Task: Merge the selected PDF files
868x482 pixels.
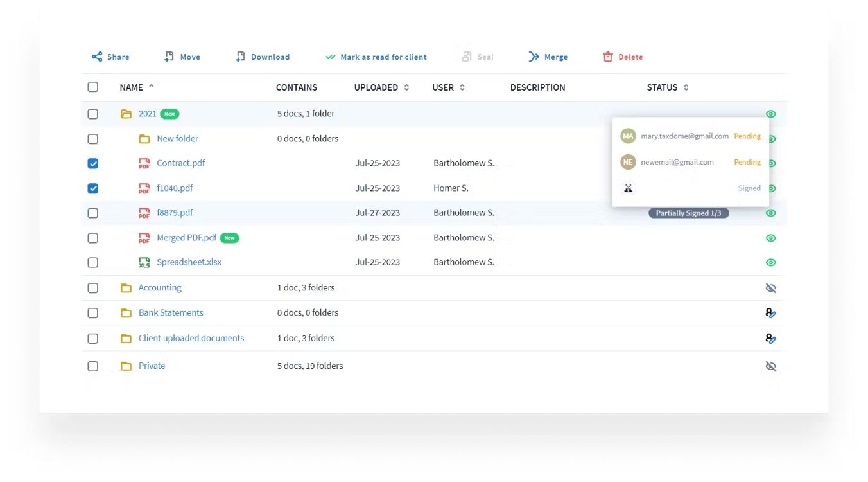Action: pyautogui.click(x=548, y=57)
